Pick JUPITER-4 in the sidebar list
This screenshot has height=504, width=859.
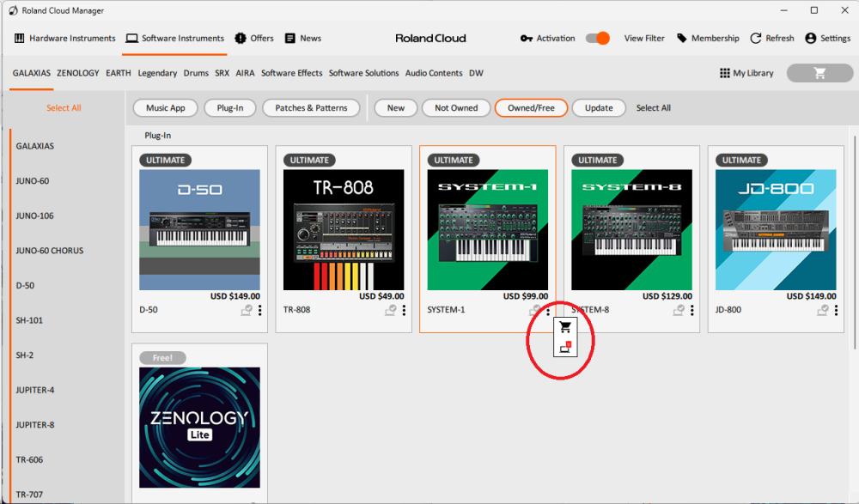(x=35, y=390)
